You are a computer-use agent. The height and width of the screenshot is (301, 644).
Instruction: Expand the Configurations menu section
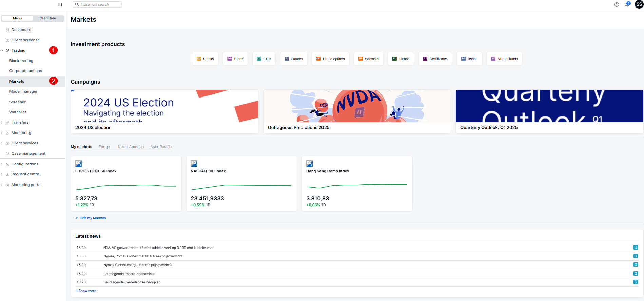click(x=2, y=164)
